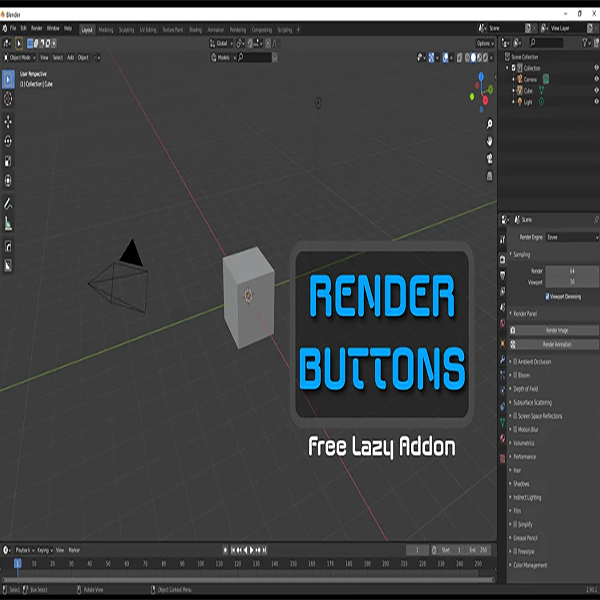Adjust the Render samples field
Image resolution: width=600 pixels, height=600 pixels.
click(x=572, y=271)
